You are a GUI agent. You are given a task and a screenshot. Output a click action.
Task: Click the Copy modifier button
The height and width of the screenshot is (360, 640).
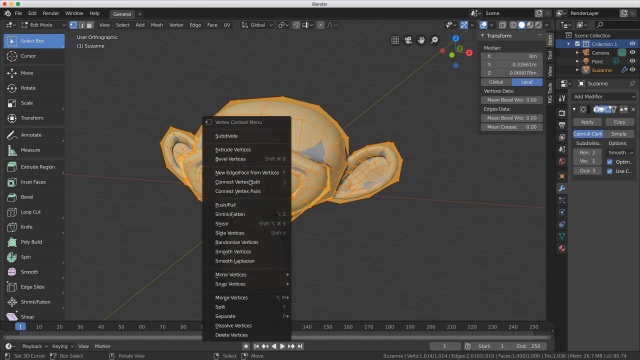[619, 122]
